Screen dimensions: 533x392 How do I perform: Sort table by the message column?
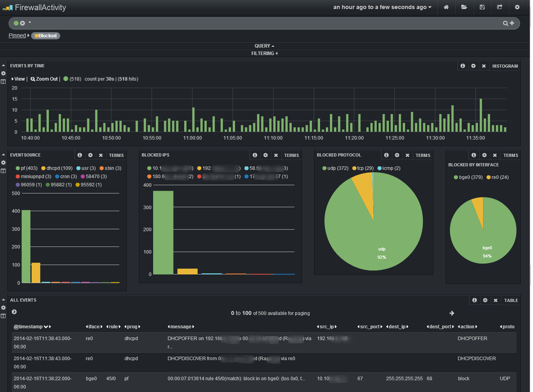(181, 327)
